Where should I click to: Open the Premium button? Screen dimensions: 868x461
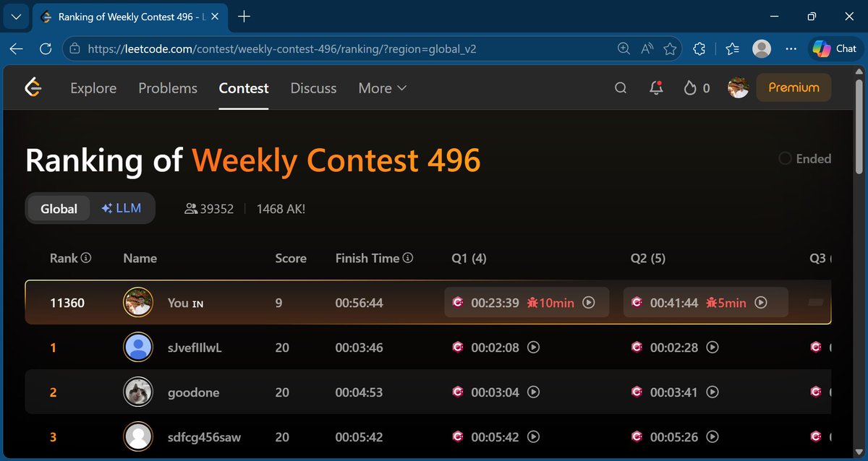[793, 87]
